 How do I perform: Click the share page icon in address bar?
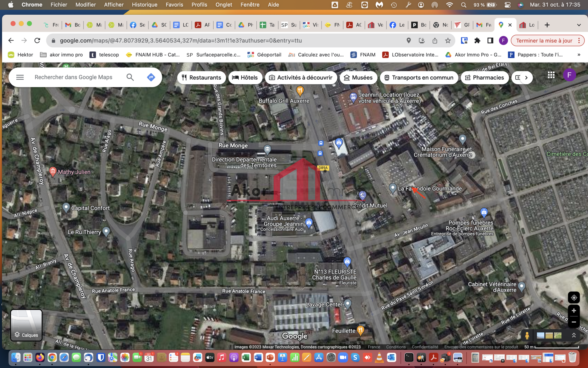point(435,41)
